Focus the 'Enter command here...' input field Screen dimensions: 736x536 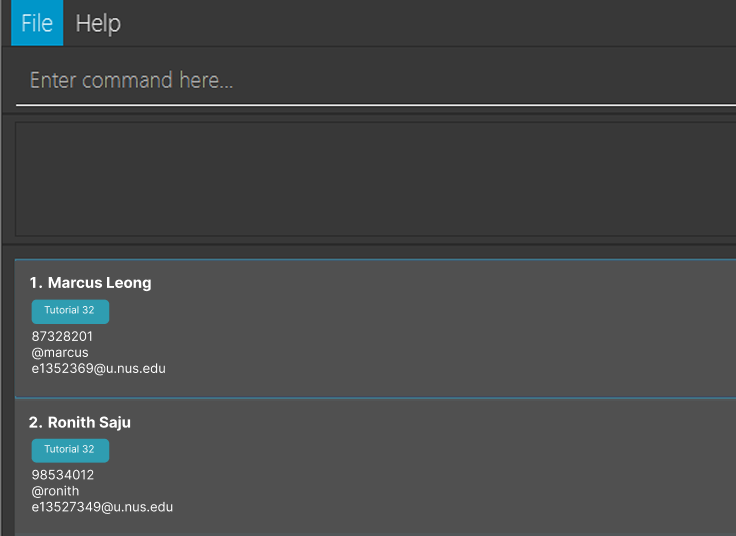pyautogui.click(x=370, y=80)
